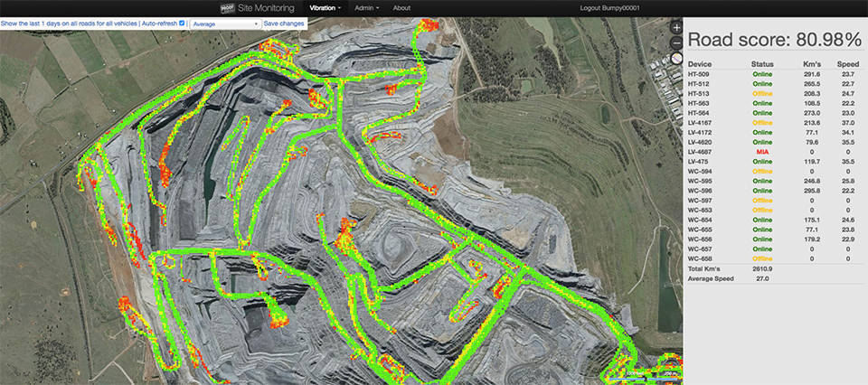Select device WC-656 in the list
Viewport: 868px width, 385px height.
coord(773,239)
